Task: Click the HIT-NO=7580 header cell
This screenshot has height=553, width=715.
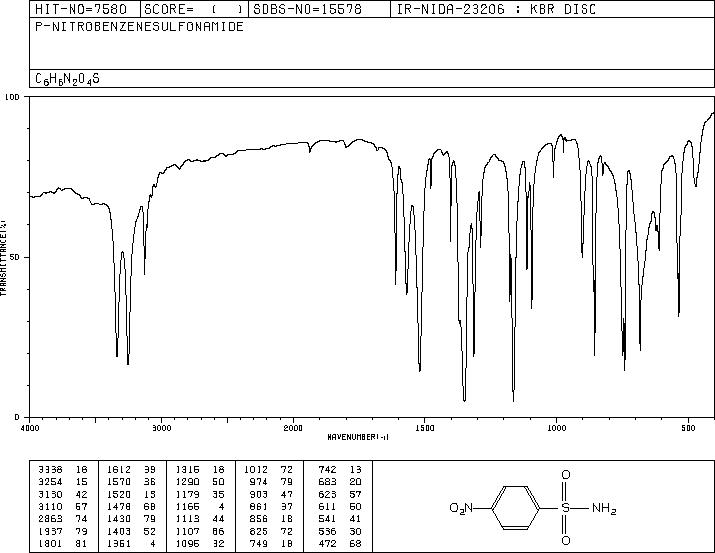Action: pyautogui.click(x=85, y=9)
